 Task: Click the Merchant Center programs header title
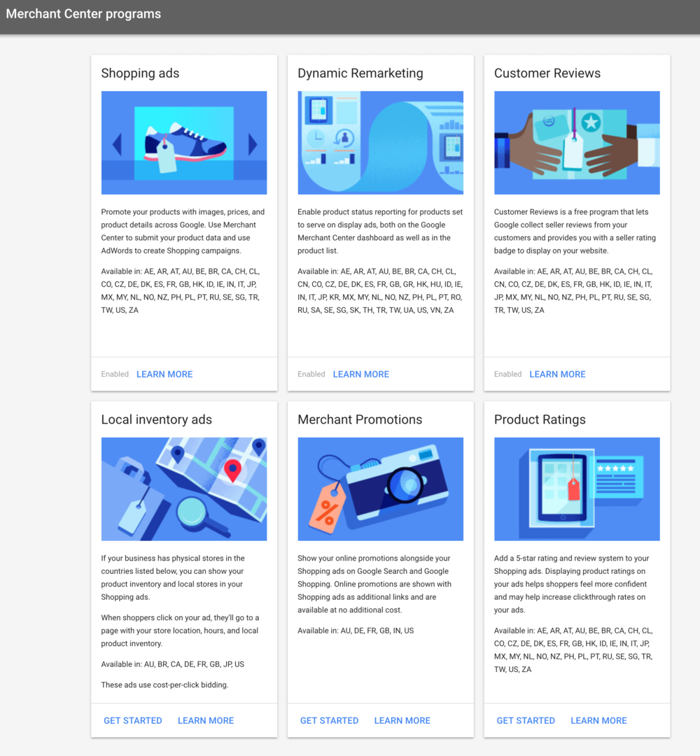tap(83, 14)
